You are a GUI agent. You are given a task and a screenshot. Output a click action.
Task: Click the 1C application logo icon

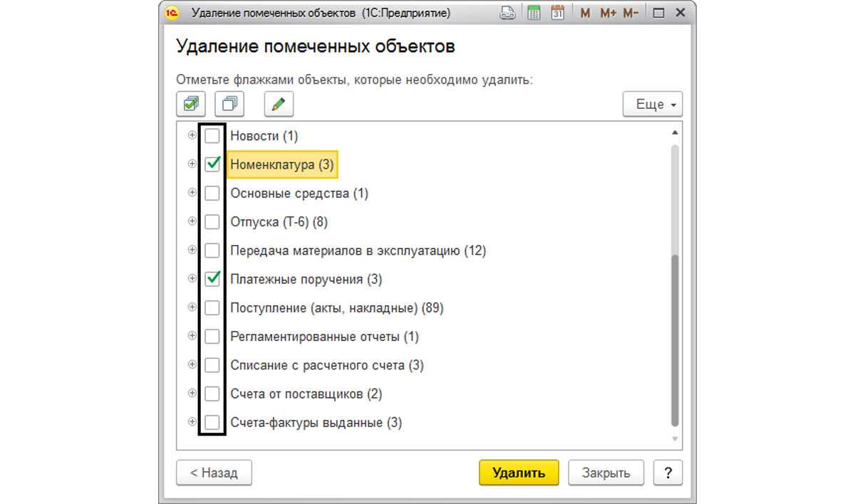[x=172, y=13]
